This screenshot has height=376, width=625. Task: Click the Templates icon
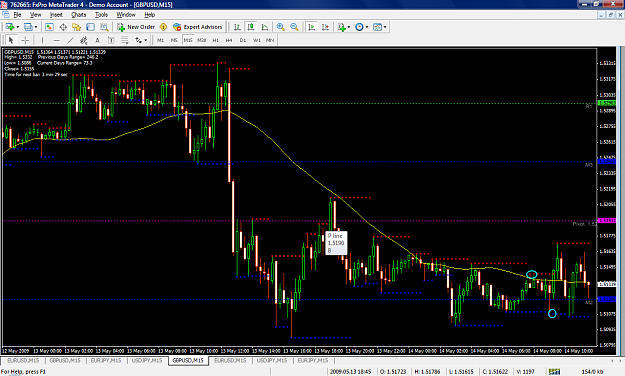pyautogui.click(x=377, y=27)
